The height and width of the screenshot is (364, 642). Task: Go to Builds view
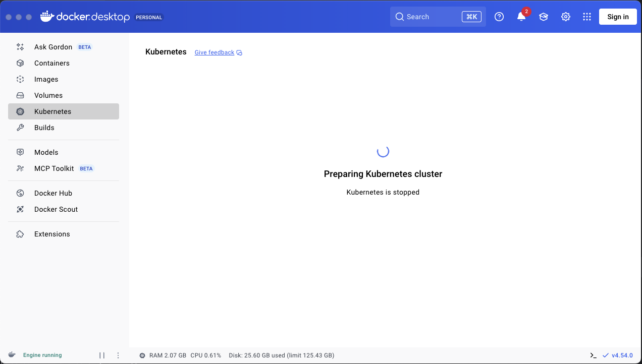pos(64,128)
